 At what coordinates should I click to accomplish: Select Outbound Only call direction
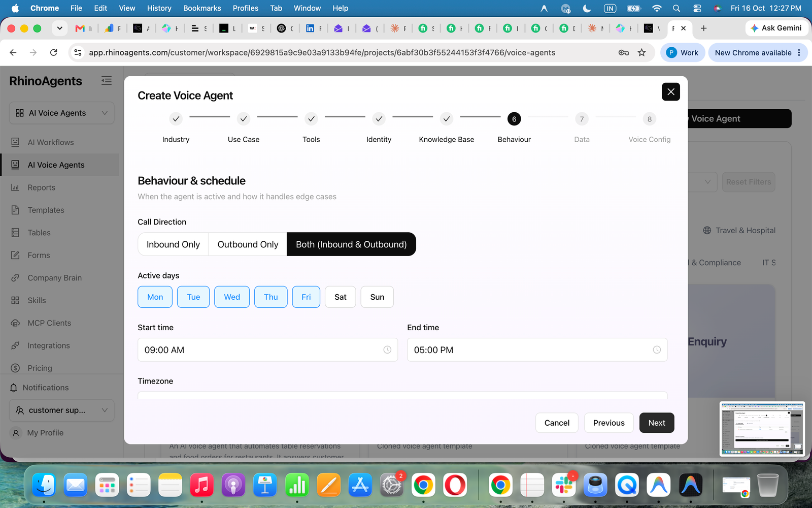point(248,244)
